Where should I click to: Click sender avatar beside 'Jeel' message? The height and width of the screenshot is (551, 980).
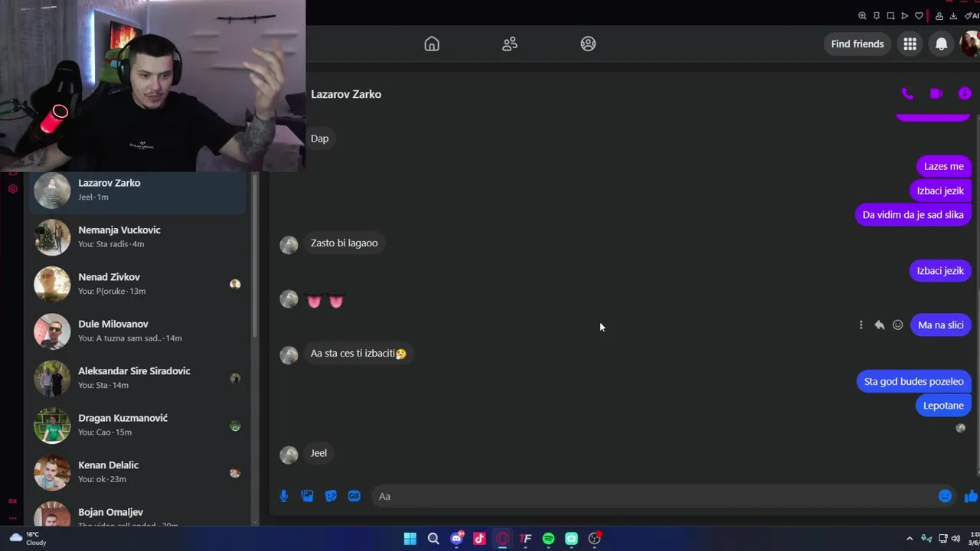coord(289,455)
